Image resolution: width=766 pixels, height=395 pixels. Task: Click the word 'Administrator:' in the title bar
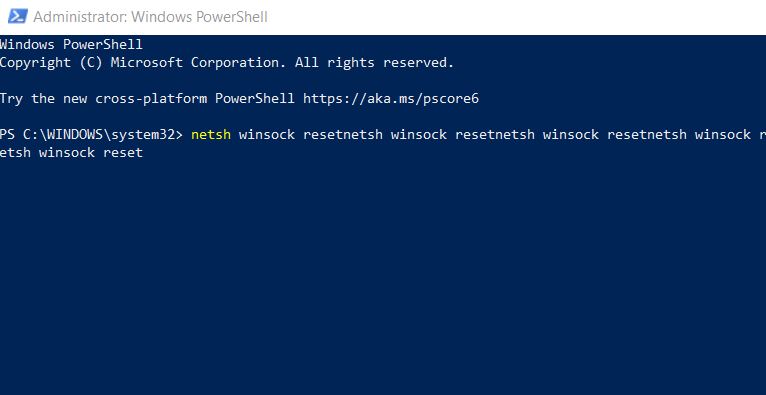pyautogui.click(x=80, y=17)
